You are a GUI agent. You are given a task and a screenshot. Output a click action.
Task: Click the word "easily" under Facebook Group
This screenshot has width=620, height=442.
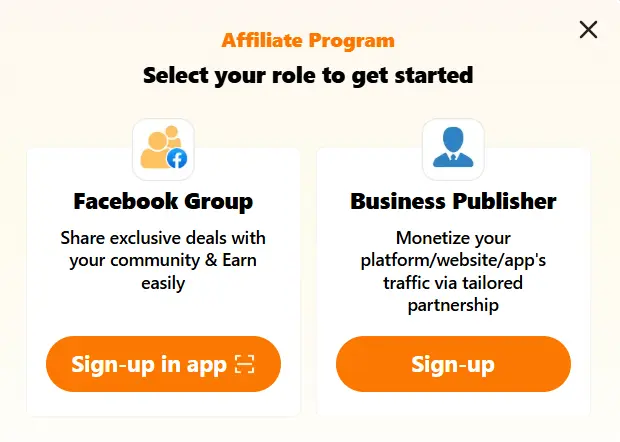(x=163, y=283)
